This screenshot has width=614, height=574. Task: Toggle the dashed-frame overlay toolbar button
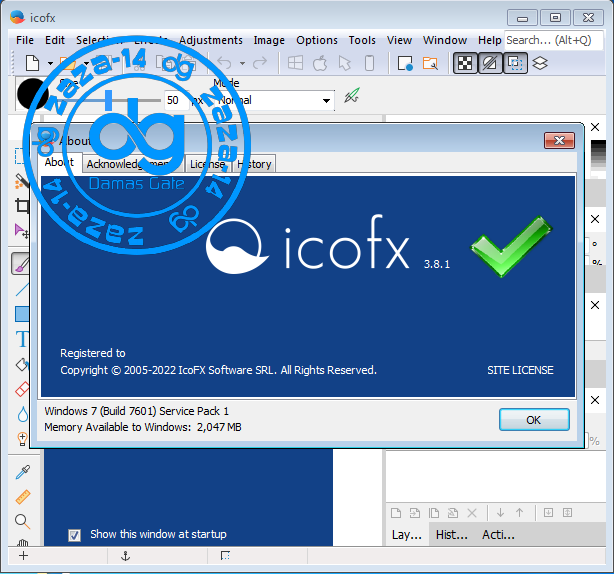tap(515, 63)
